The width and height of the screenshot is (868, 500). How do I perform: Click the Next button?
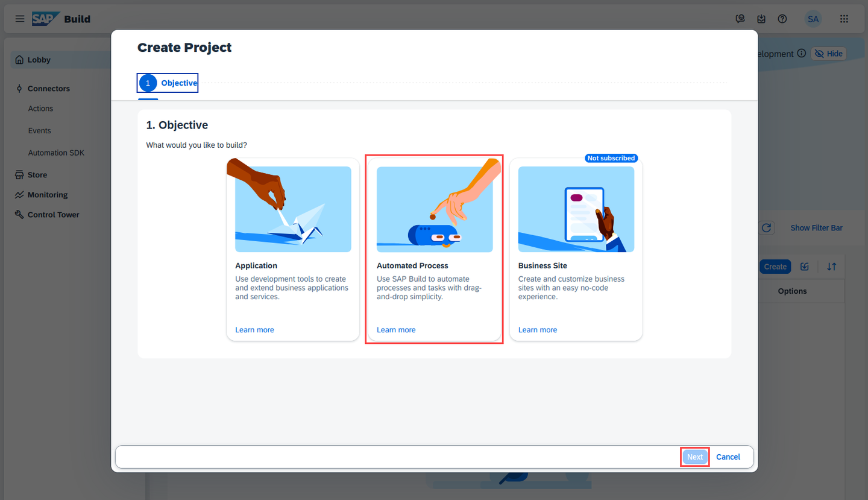[695, 457]
